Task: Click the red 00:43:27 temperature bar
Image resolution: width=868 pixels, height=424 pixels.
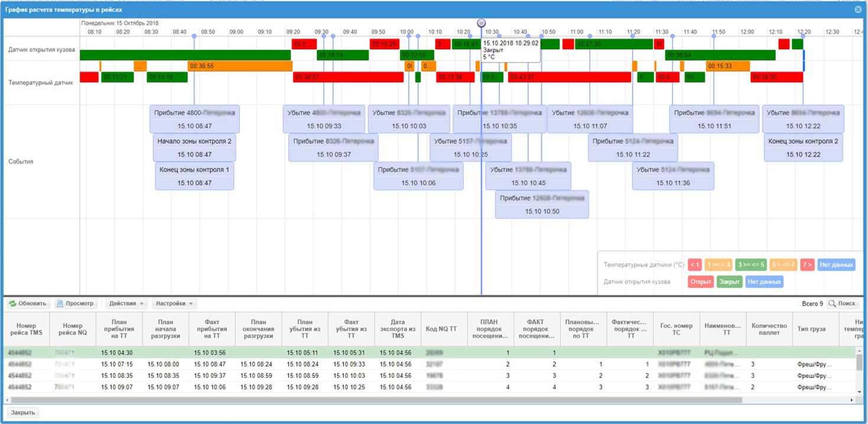Action: (x=569, y=77)
